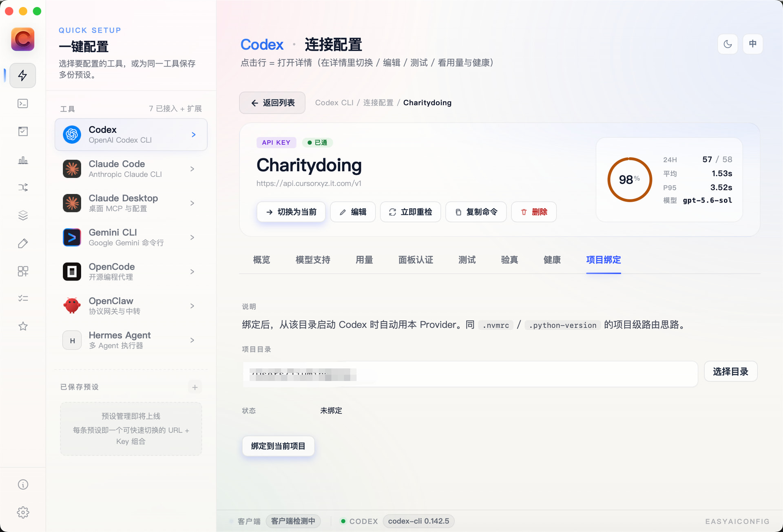Click the 立即重检 recheck button
The width and height of the screenshot is (783, 532).
(x=410, y=212)
